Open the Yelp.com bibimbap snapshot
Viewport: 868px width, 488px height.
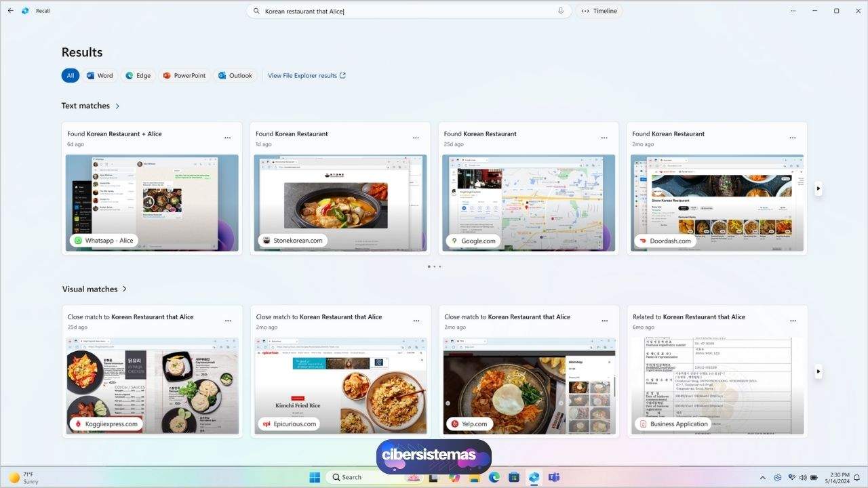tap(530, 386)
